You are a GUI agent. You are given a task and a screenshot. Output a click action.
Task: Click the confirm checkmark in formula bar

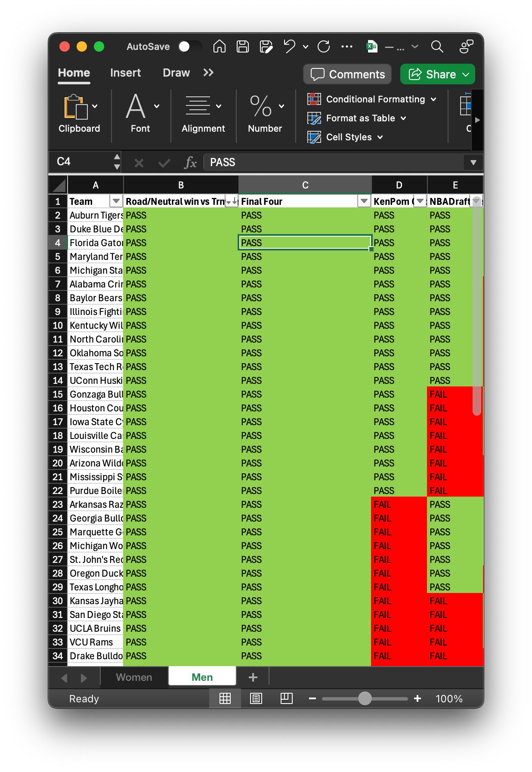(164, 163)
